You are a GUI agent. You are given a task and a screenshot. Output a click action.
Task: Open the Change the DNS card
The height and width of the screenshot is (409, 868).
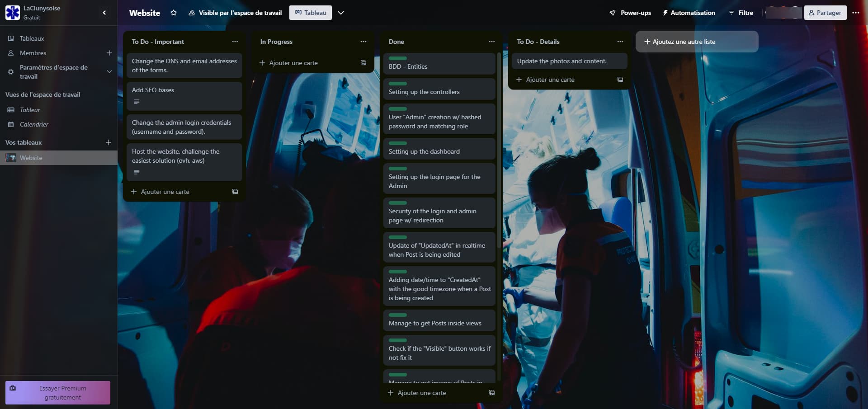[x=184, y=66]
